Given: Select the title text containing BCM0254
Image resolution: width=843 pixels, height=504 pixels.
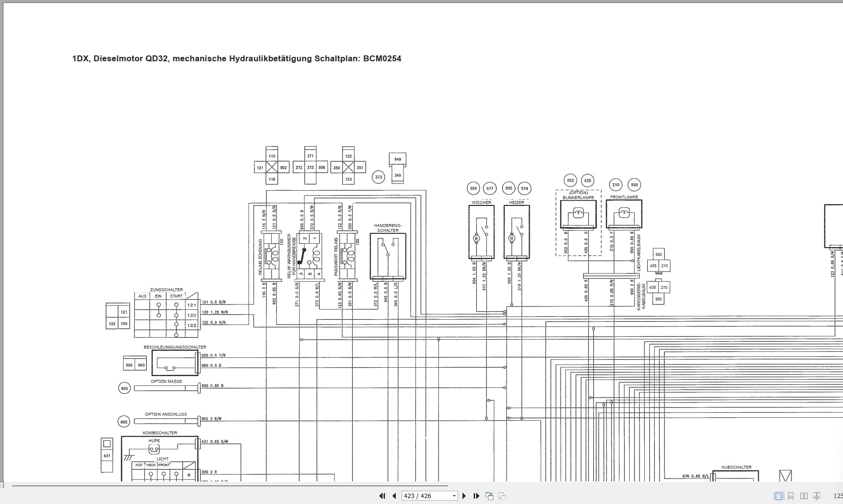Looking at the screenshot, I should pos(236,58).
